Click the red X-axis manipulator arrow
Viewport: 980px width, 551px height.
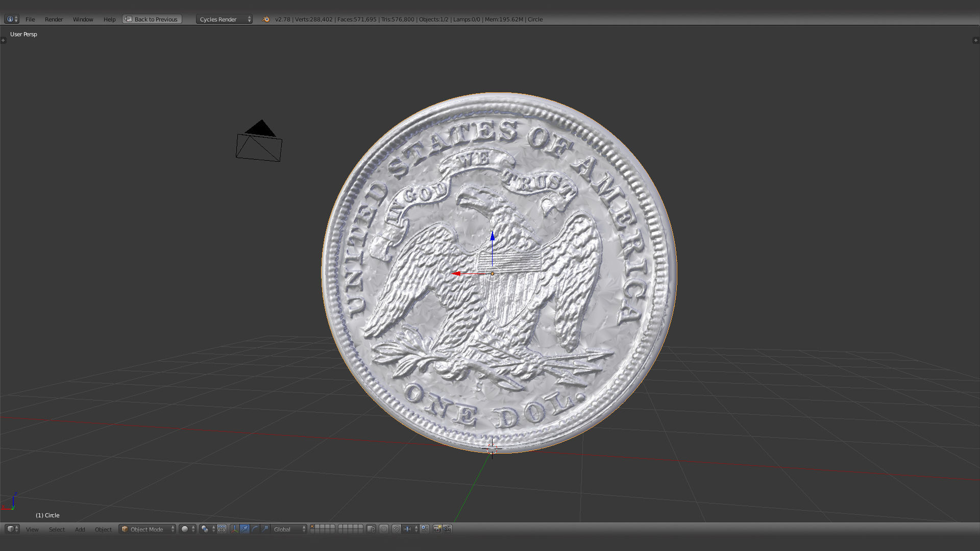(456, 273)
